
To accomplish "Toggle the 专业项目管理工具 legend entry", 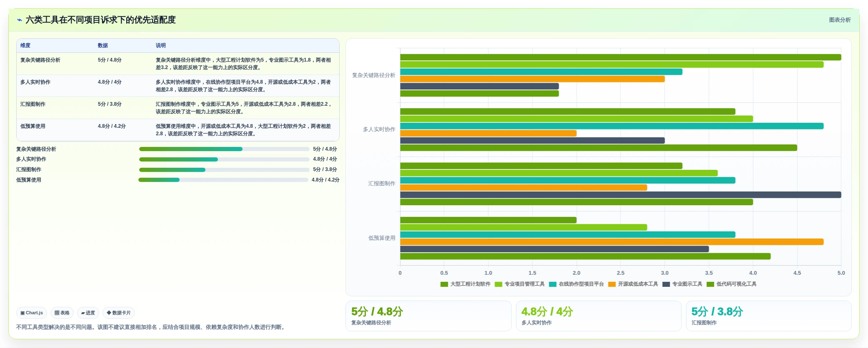I will 520,284.
